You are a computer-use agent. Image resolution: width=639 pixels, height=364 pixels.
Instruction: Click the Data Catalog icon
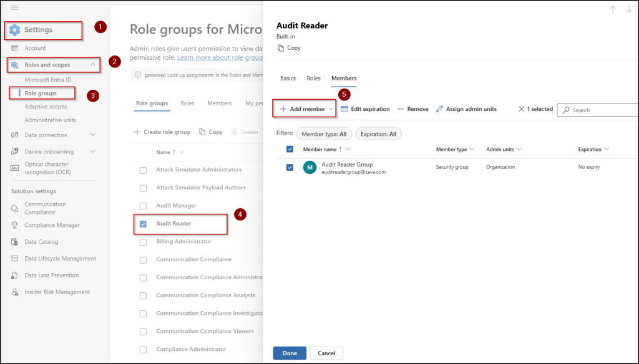pos(15,242)
